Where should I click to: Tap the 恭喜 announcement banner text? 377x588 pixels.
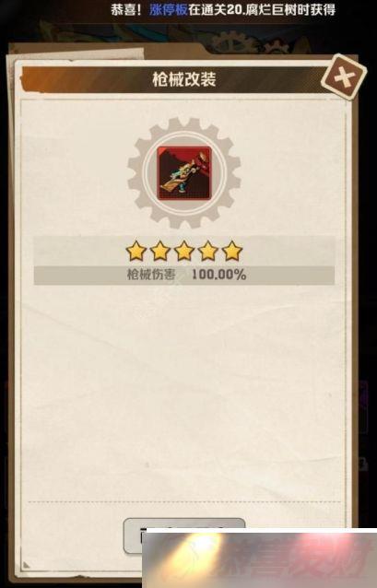pos(223,9)
